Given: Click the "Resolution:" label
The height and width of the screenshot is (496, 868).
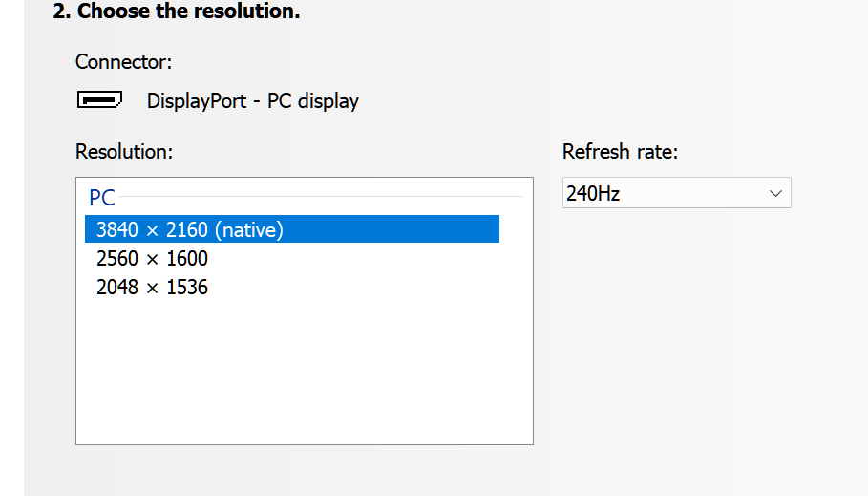Looking at the screenshot, I should tap(124, 151).
